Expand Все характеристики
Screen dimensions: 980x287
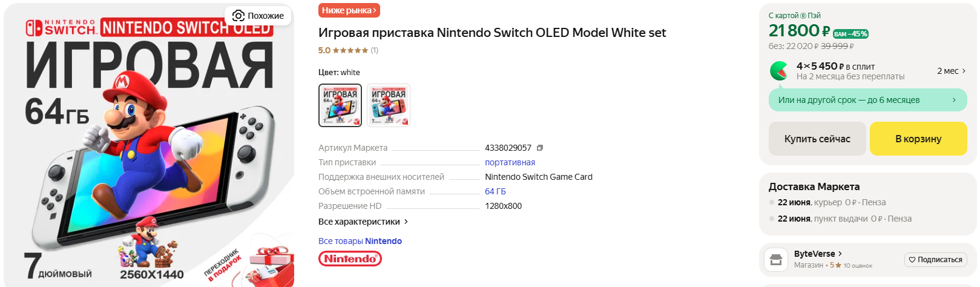click(x=363, y=222)
